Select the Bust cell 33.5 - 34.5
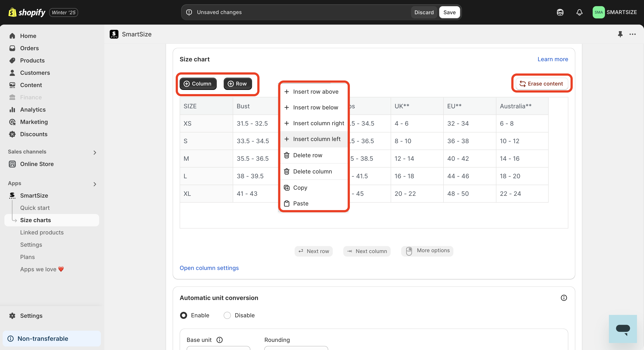This screenshot has width=644, height=350. coord(256,141)
